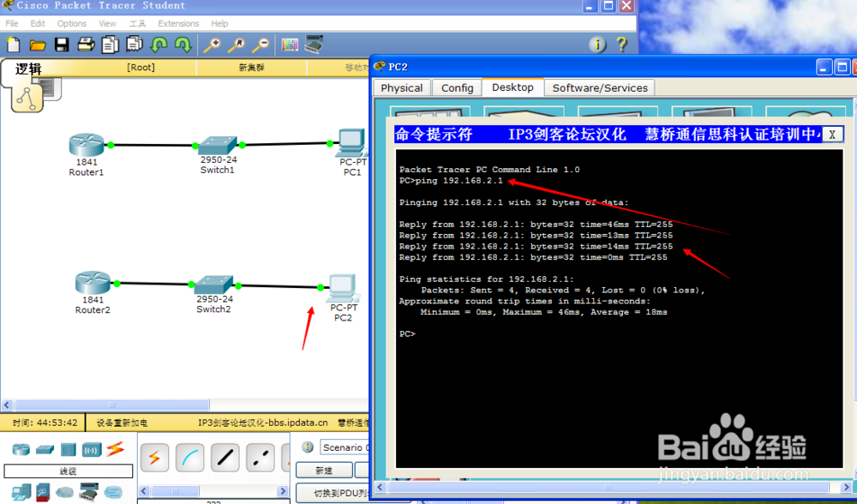Open the drawing palette icon

click(x=290, y=45)
